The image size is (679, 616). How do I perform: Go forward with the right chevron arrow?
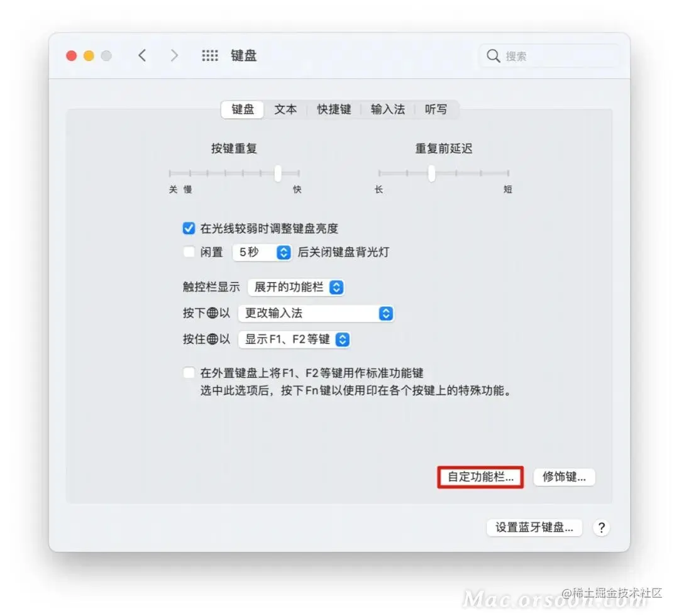point(174,55)
